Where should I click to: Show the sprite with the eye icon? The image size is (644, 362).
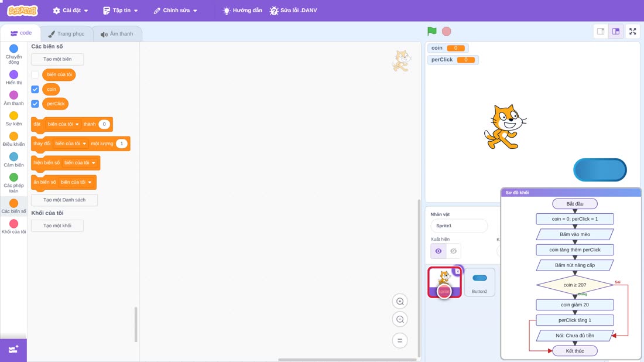[439, 251]
